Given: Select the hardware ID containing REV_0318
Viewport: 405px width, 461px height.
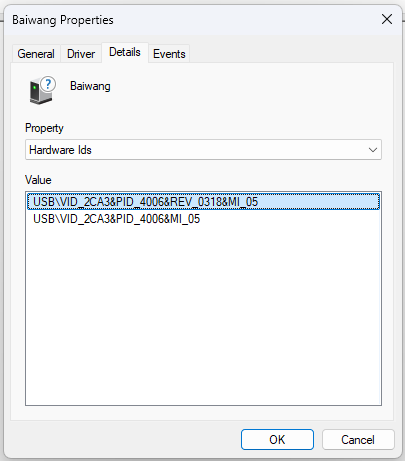Looking at the screenshot, I should click(203, 202).
